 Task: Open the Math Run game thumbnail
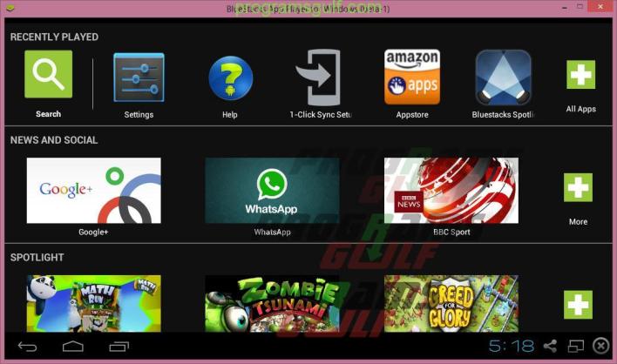[93, 303]
